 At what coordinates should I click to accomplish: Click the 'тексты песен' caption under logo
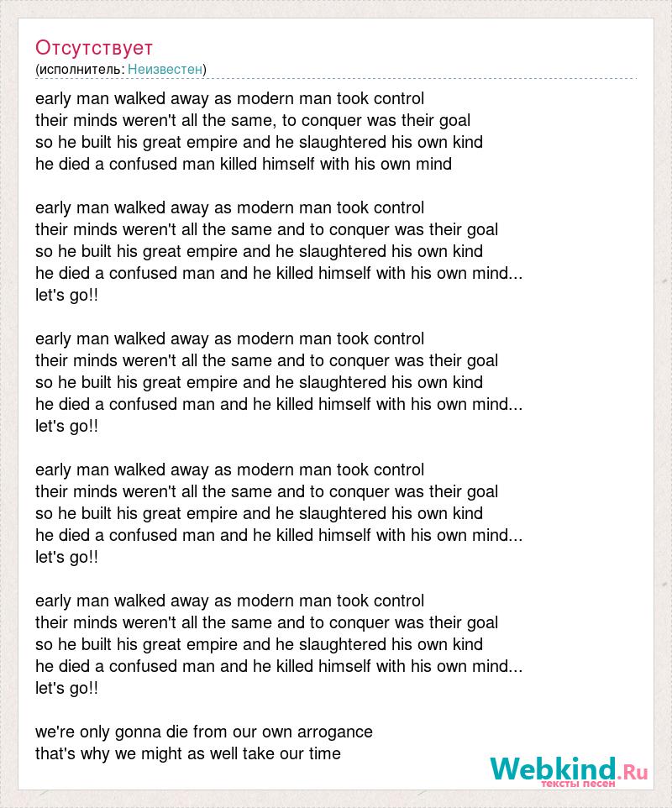[578, 784]
